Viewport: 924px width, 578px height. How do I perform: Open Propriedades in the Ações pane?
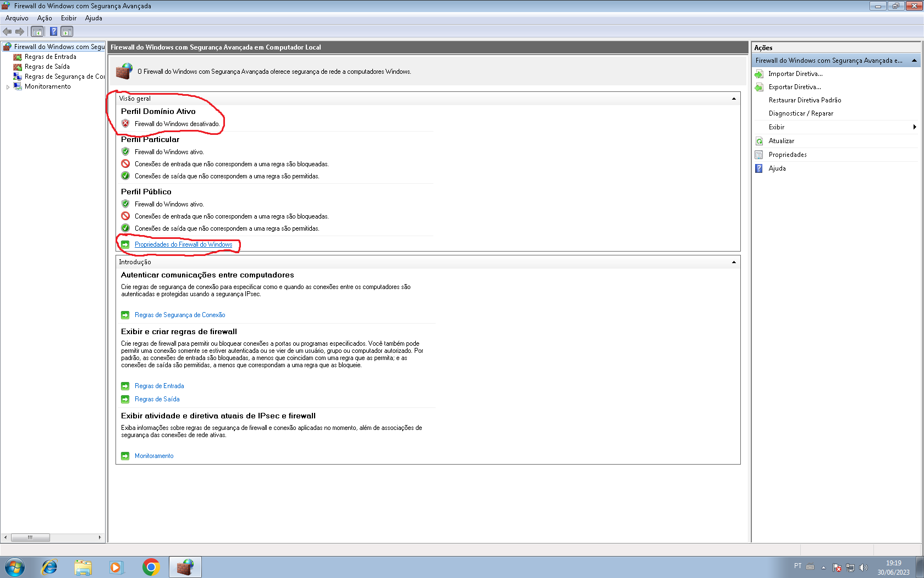click(788, 155)
